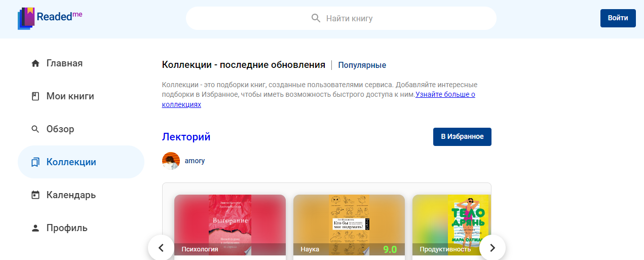The height and width of the screenshot is (260, 644).
Task: Select Коллекции - последние обновления heading
Action: click(x=244, y=65)
